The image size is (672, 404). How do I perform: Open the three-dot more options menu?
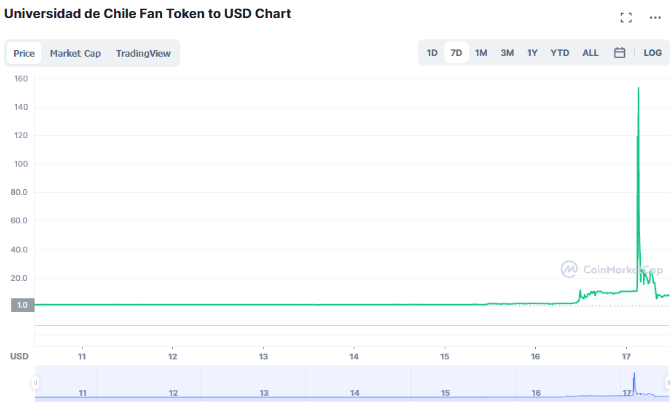pyautogui.click(x=655, y=18)
